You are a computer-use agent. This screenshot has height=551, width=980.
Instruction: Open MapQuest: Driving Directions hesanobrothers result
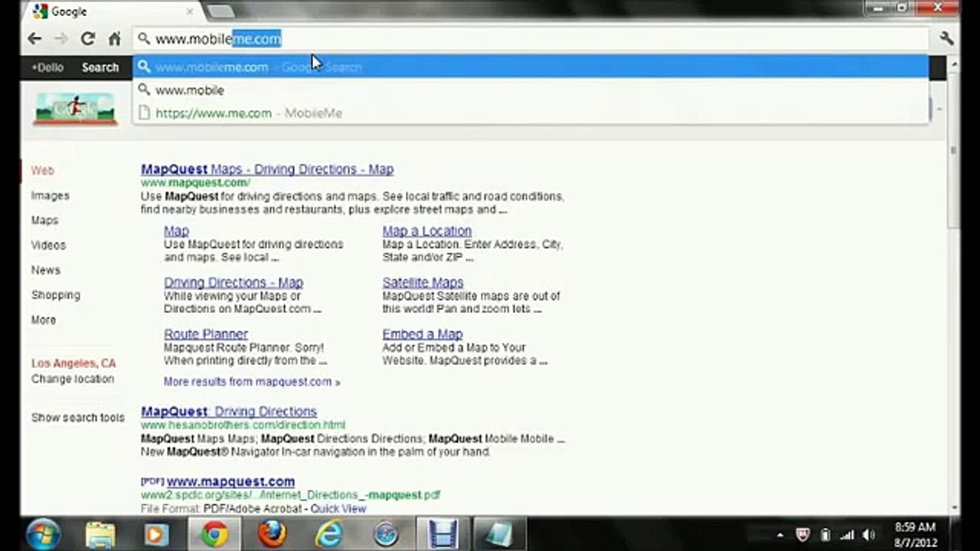point(229,412)
